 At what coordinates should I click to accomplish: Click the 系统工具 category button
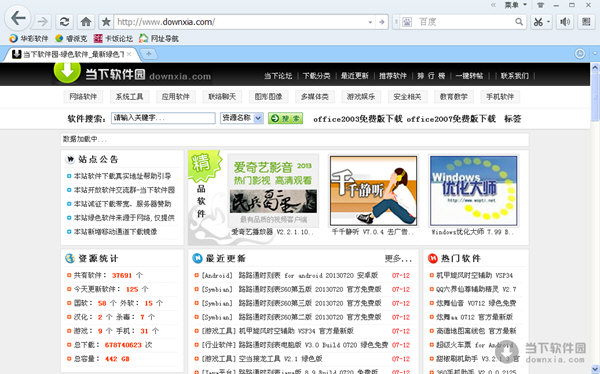point(129,96)
